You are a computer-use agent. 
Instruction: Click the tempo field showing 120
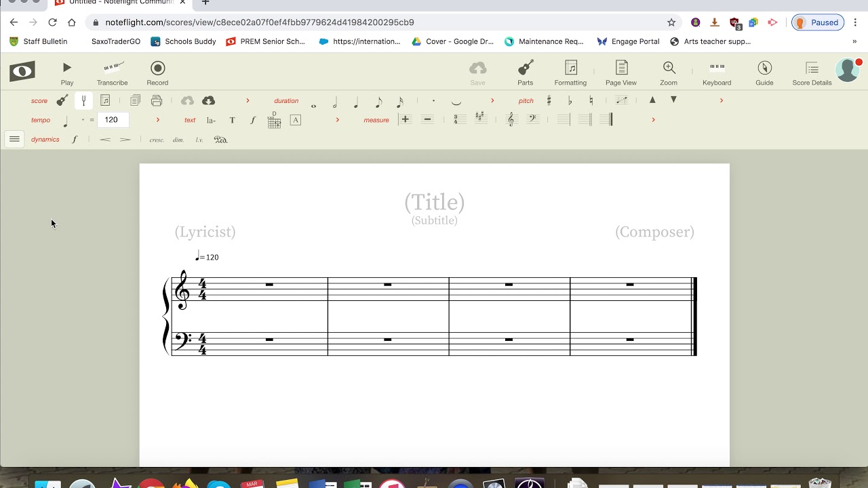tap(113, 120)
